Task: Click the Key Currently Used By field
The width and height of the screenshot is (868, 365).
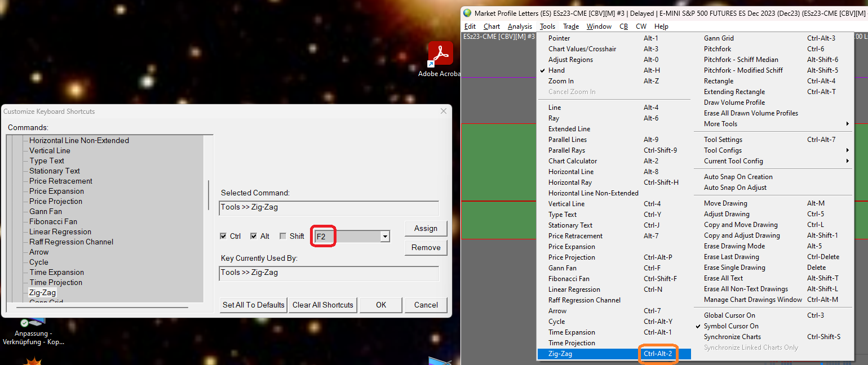Action: pyautogui.click(x=329, y=273)
